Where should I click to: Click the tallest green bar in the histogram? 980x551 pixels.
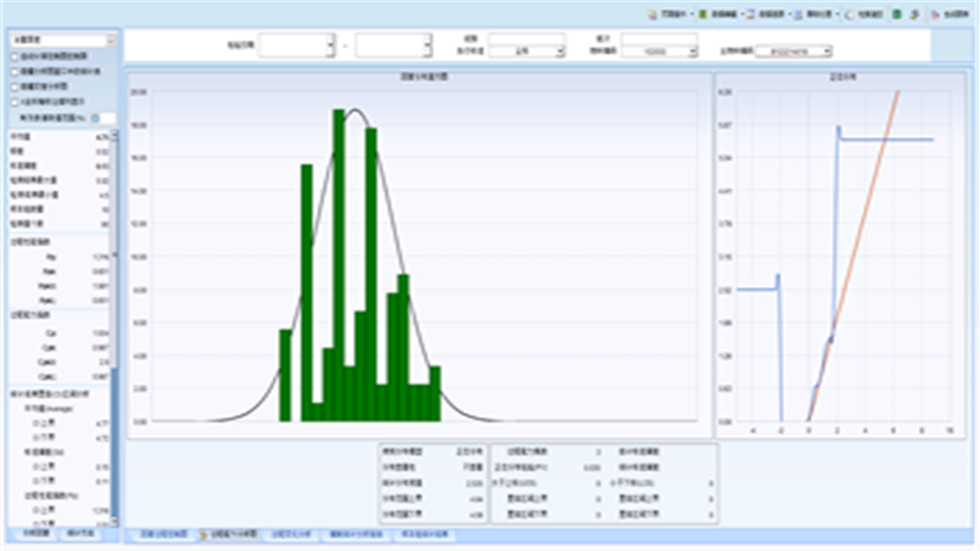(x=339, y=265)
